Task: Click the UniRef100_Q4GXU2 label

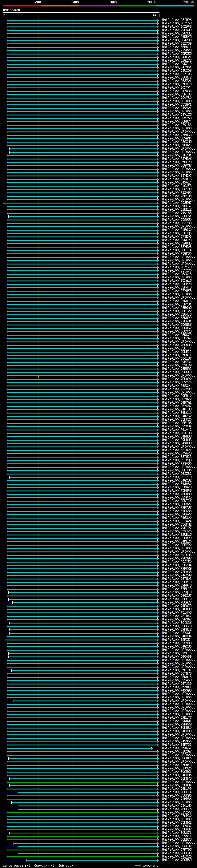Action: point(177,480)
